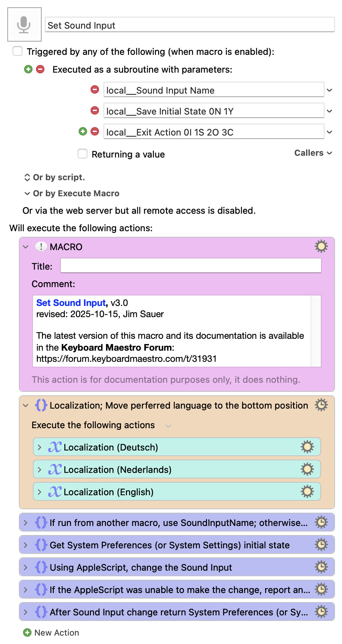Open the Callers dropdown menu
Image resolution: width=342 pixels, height=644 pixels.
[313, 153]
